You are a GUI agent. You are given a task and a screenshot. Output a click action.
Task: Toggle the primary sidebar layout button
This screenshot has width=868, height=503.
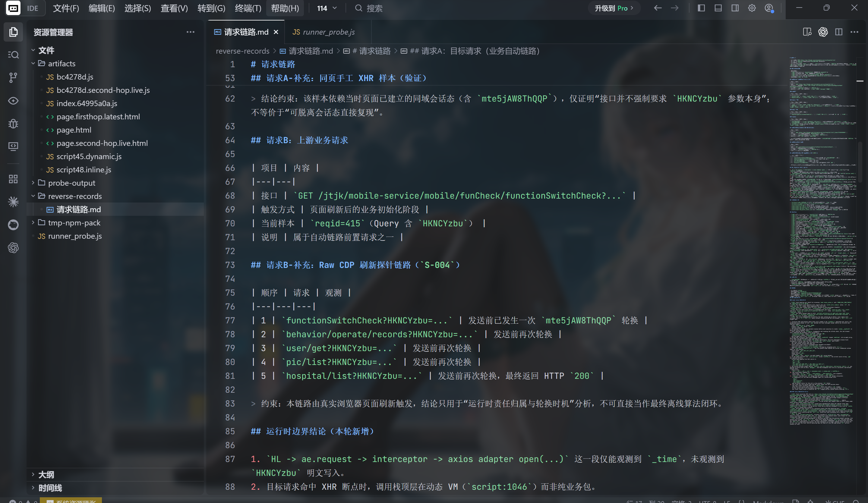pos(701,8)
